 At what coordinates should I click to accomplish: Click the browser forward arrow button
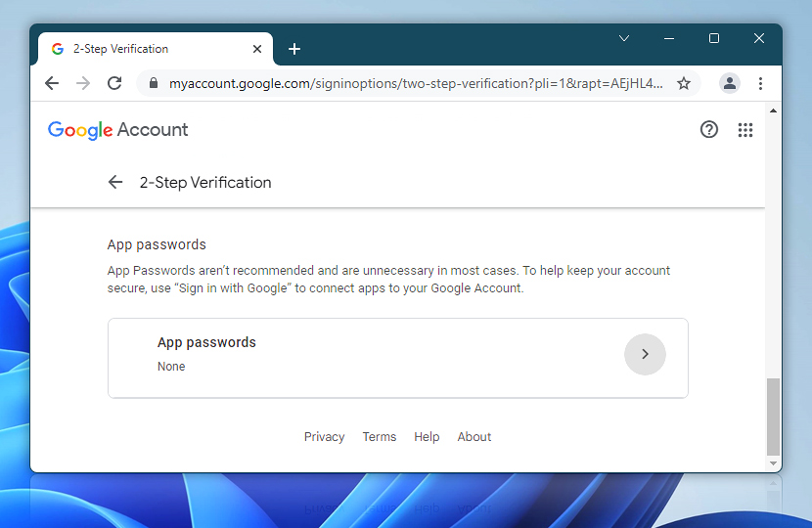point(83,83)
